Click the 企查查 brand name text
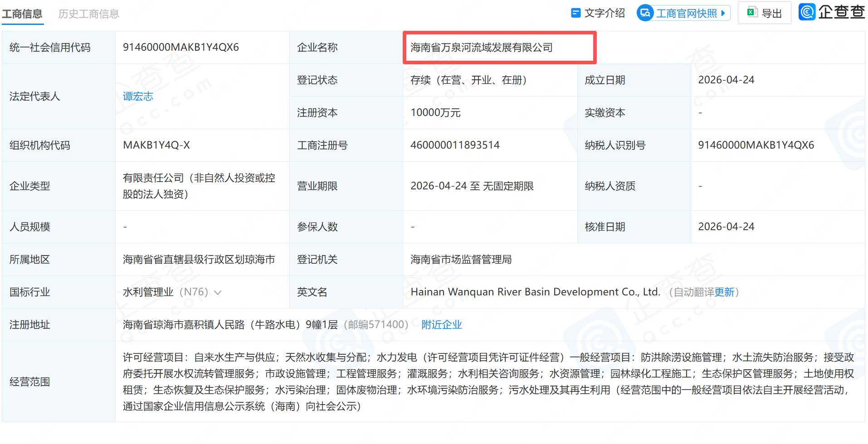Viewport: 868px width, 444px height. [841, 12]
